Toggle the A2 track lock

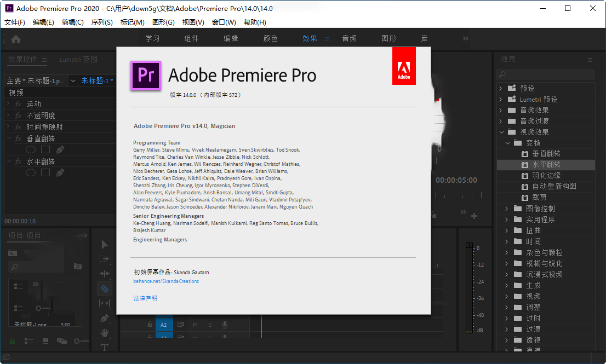coord(150,325)
